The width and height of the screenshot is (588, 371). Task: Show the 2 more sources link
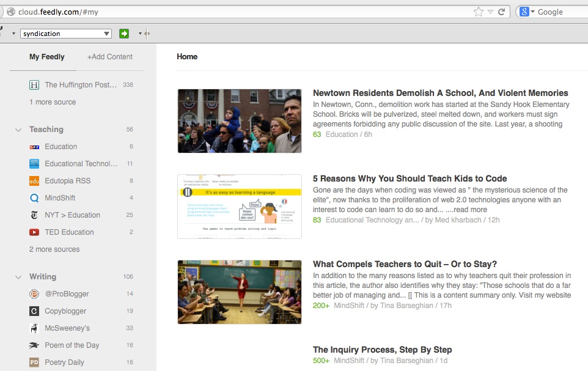[54, 249]
